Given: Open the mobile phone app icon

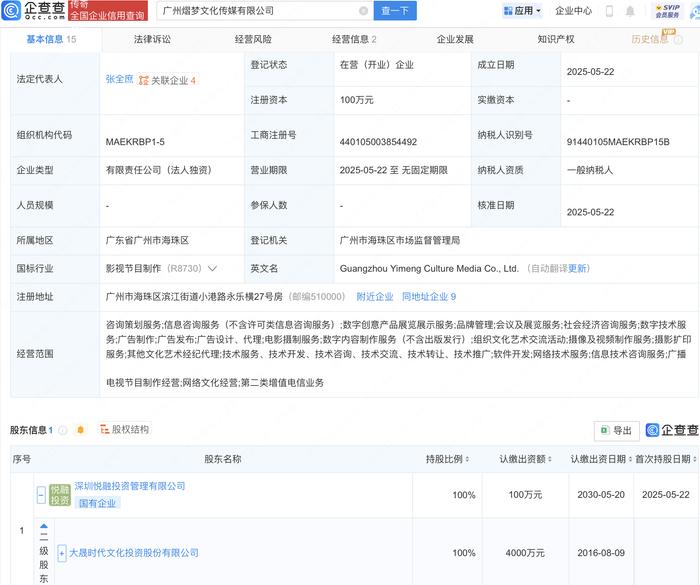Looking at the screenshot, I should tap(609, 11).
